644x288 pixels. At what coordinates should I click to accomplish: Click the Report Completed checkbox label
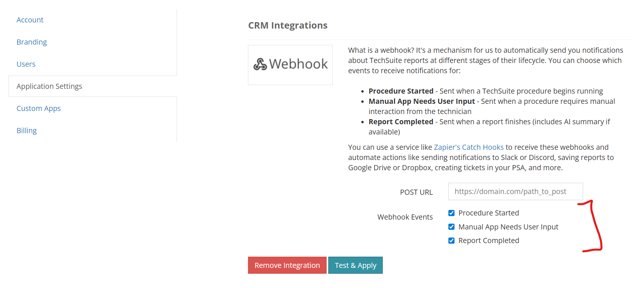point(489,241)
